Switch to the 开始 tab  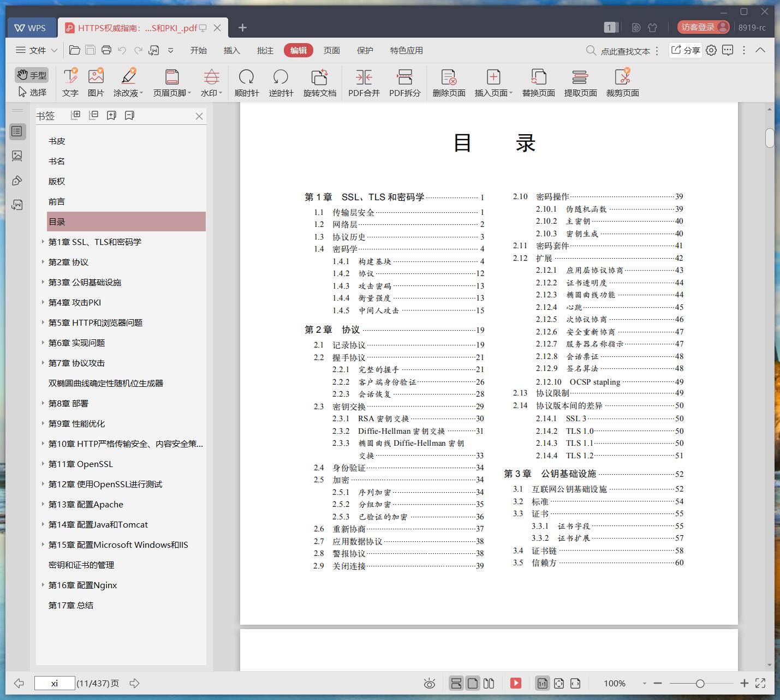(x=199, y=50)
